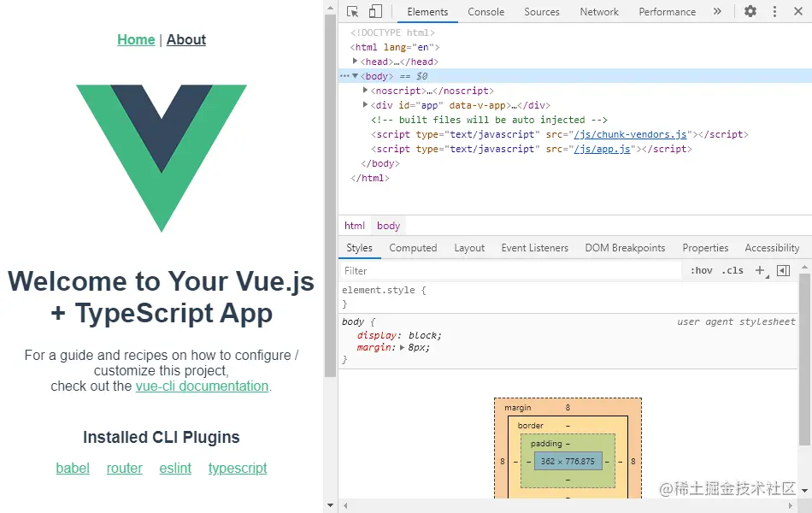This screenshot has width=812, height=513.
Task: Click the DevTools horizontal scroll right arrow
Action: [x=791, y=506]
